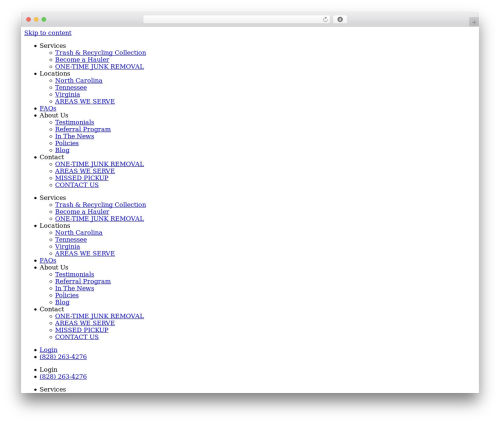Viewport: 500px width, 423px height.
Task: Open the Login link
Action: pyautogui.click(x=48, y=350)
